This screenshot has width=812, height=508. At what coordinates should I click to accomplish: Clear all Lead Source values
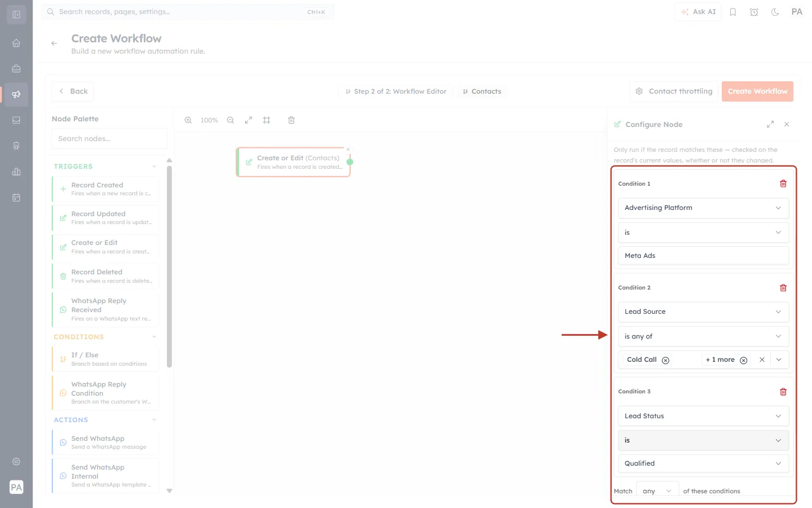point(762,360)
